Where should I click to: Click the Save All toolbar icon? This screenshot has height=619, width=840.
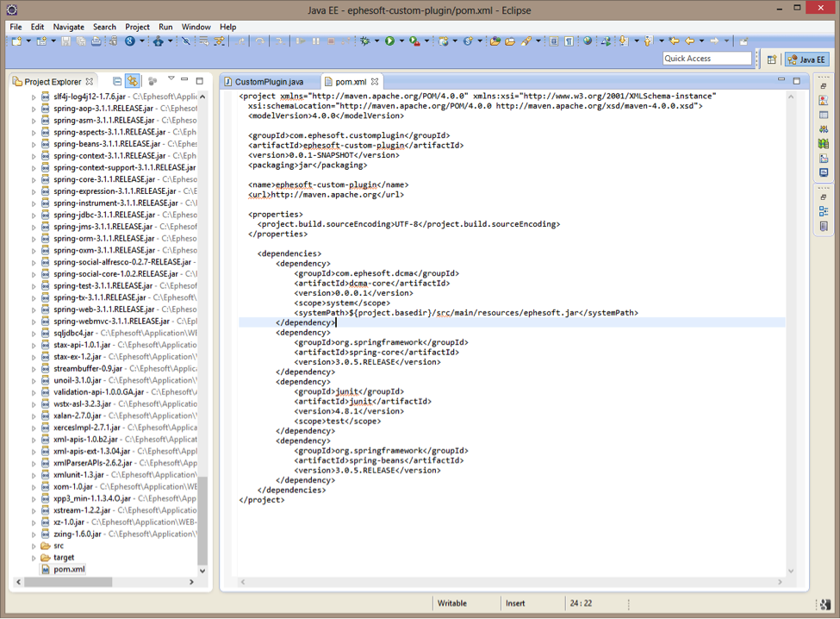tap(81, 41)
